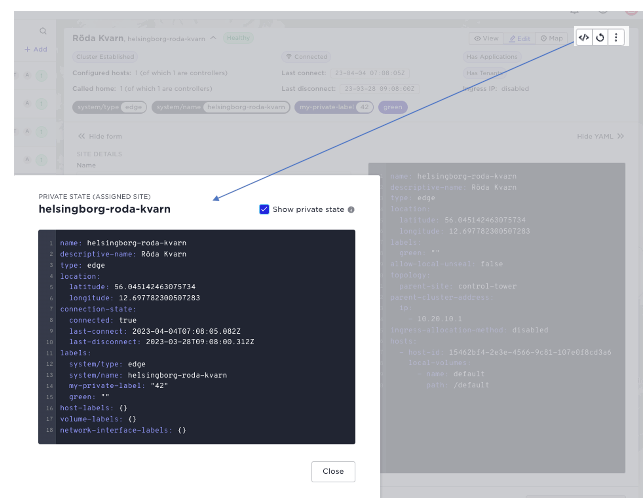
Task: Click the parent-site control-tower line in YAML panel
Action: [x=458, y=286]
